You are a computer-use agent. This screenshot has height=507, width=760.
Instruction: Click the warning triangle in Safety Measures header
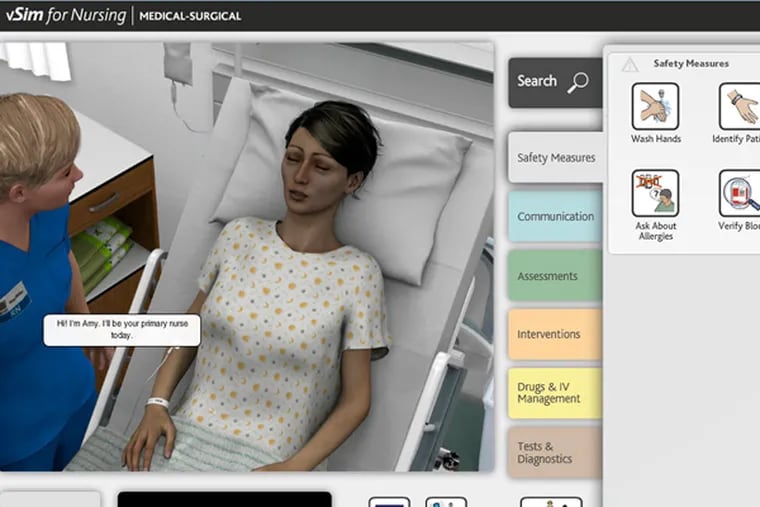point(629,65)
